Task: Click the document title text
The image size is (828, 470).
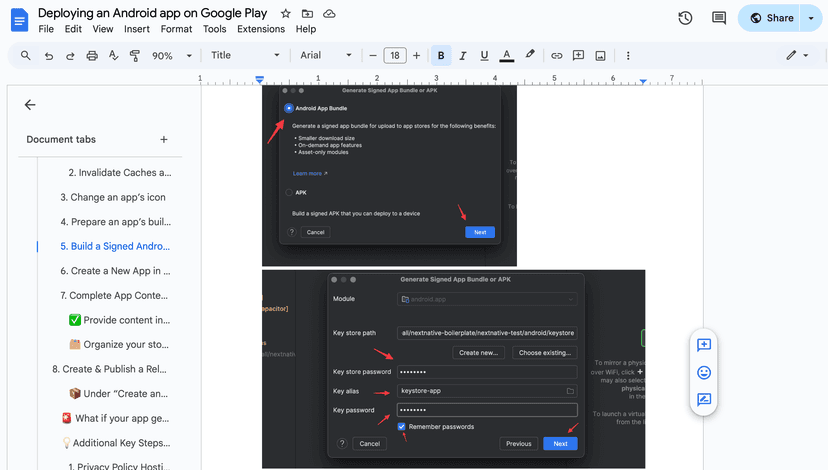Action: coord(153,13)
